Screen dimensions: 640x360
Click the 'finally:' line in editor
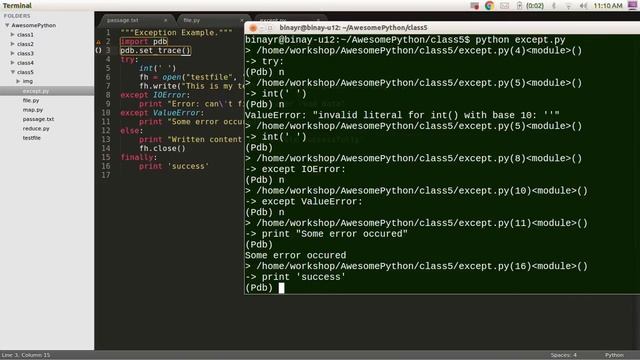[x=138, y=158]
